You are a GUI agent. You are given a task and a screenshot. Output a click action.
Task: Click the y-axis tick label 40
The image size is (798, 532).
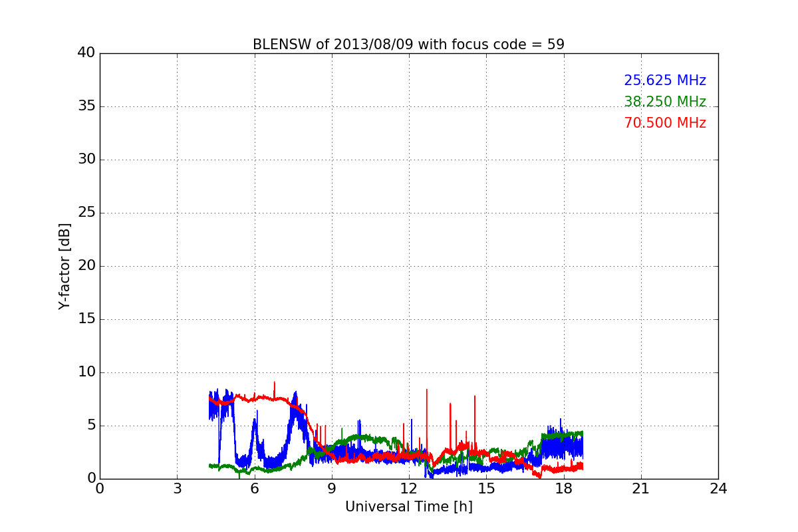tap(86, 53)
